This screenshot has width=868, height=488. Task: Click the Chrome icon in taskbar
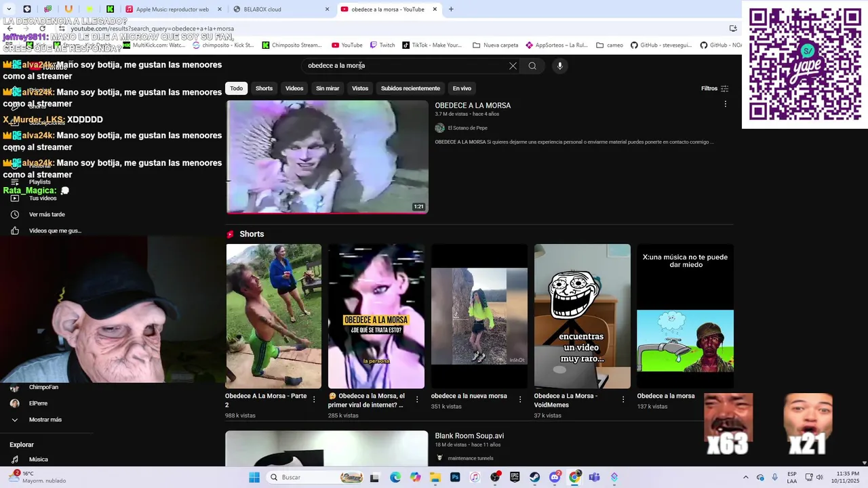pyautogui.click(x=575, y=477)
